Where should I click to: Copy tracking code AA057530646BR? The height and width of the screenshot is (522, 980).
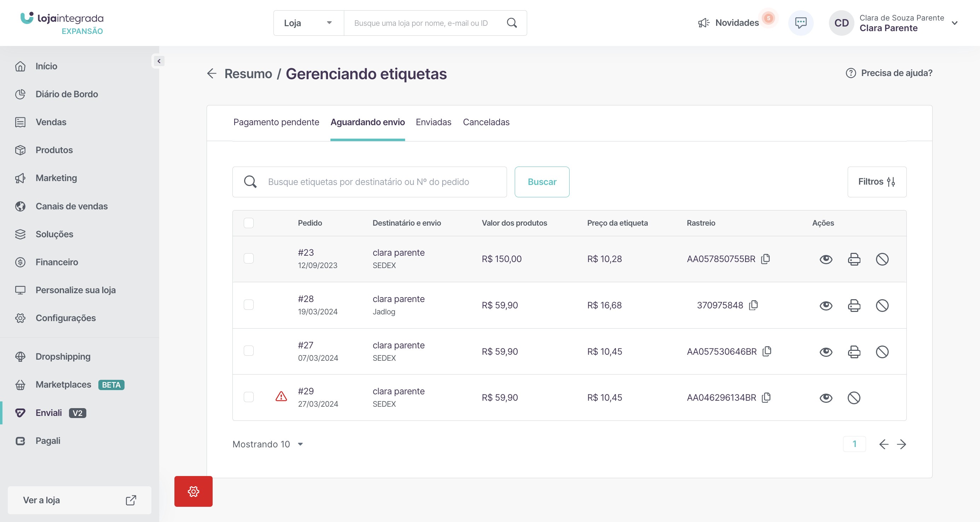[x=767, y=351]
